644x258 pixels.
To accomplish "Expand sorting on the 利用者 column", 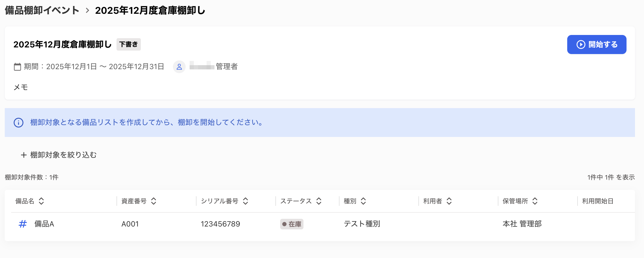I will coord(449,201).
